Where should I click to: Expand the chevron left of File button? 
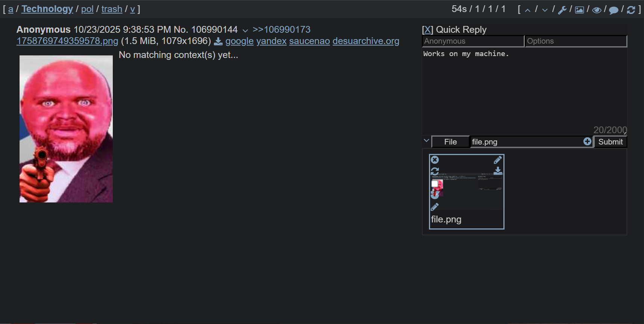pos(426,141)
